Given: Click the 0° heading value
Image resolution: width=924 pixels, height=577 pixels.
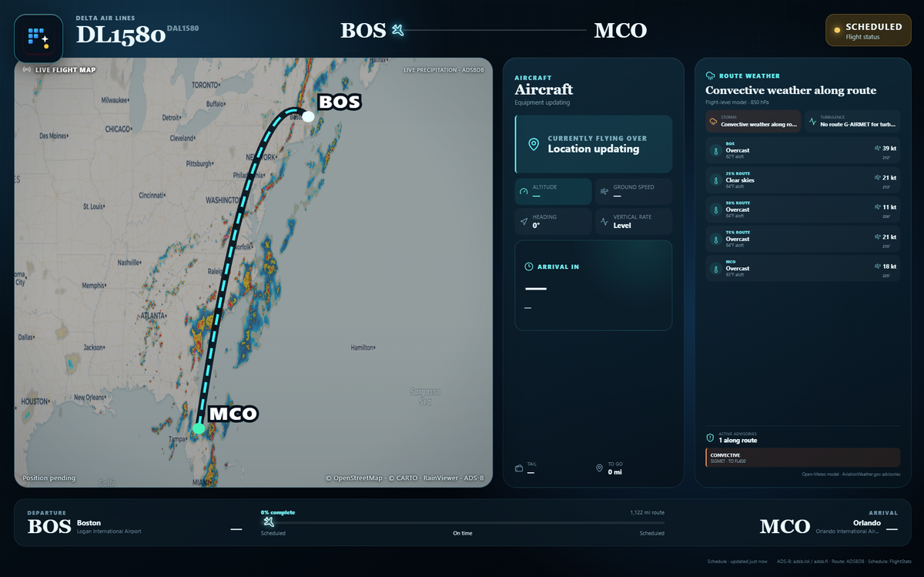Looking at the screenshot, I should coord(536,226).
